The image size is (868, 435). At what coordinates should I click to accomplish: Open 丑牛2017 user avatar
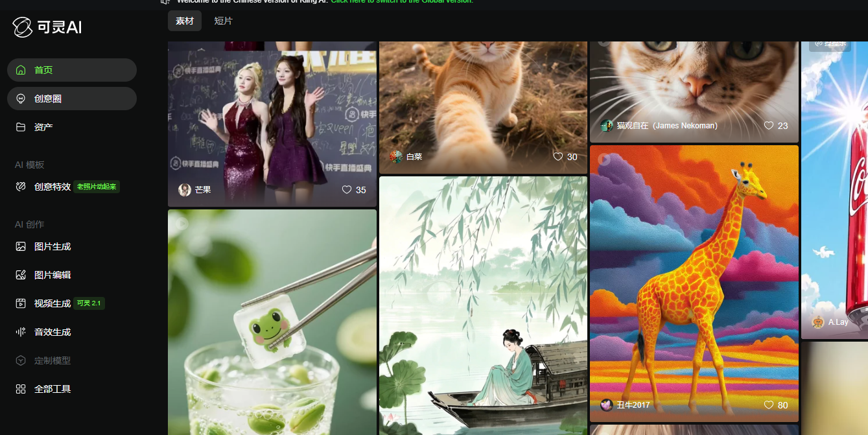click(x=607, y=405)
